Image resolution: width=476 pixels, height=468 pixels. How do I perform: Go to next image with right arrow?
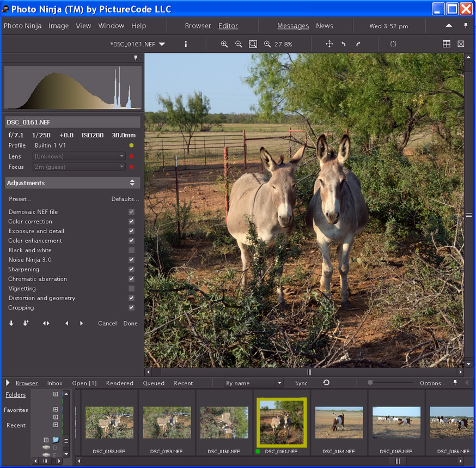(81, 323)
